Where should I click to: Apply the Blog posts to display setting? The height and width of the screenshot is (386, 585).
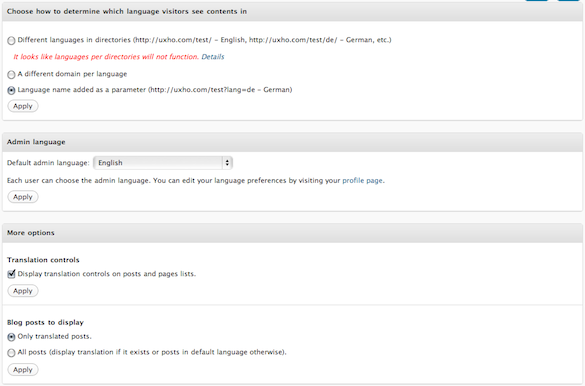(23, 370)
